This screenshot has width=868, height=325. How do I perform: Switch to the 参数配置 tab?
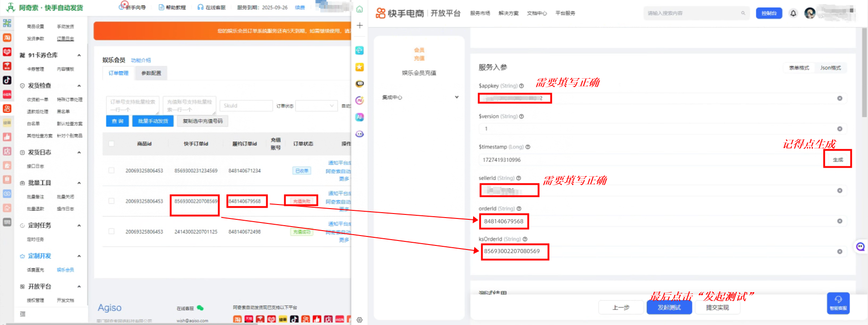coord(151,73)
